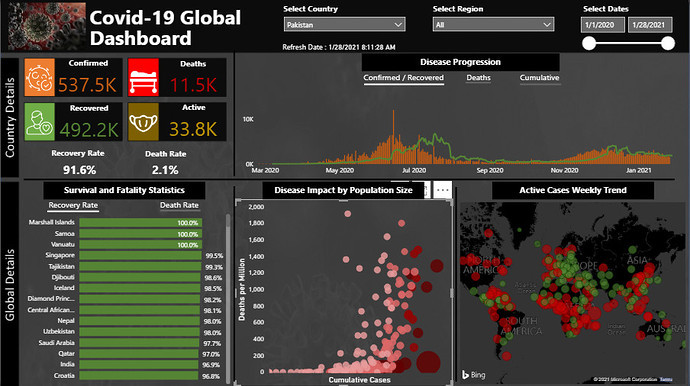Click the largest dark red scatter bubble

point(428,362)
